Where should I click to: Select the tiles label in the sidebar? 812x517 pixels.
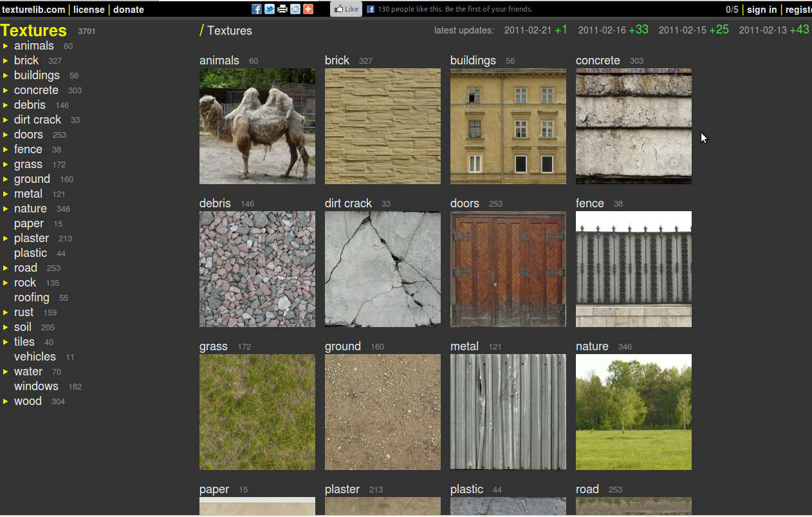click(24, 342)
